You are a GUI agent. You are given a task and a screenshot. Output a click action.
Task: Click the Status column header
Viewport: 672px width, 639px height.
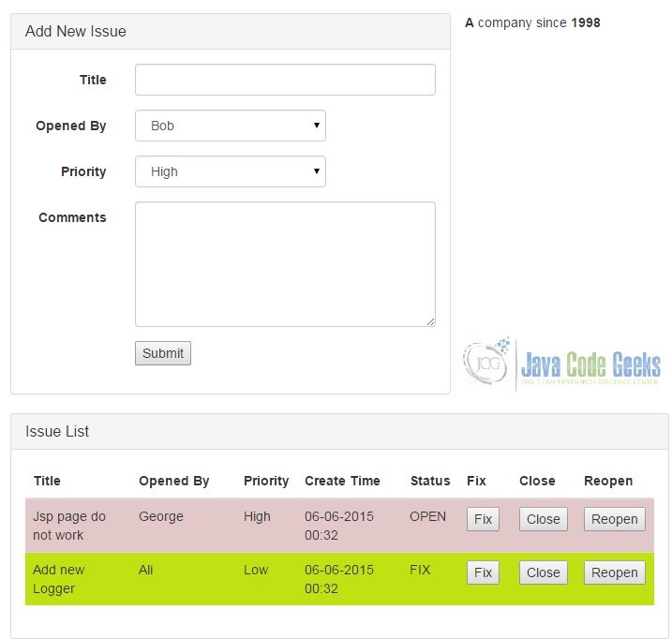coord(430,481)
